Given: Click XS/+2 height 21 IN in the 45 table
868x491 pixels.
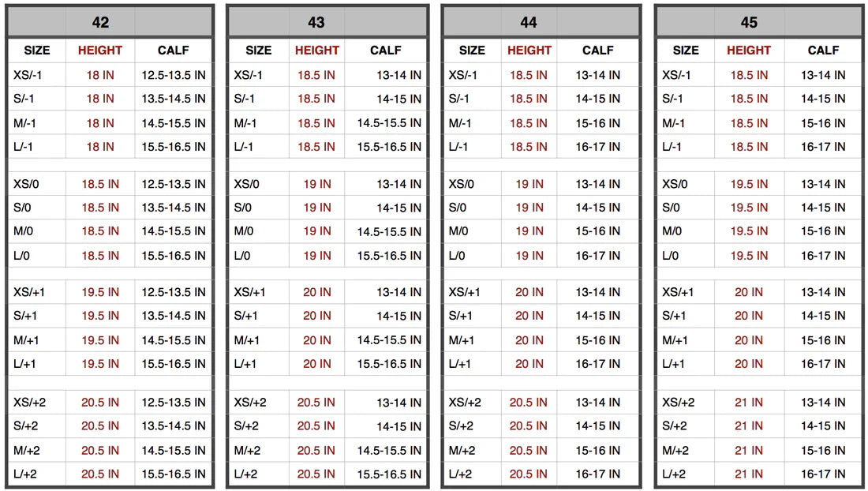Looking at the screenshot, I should point(749,403).
